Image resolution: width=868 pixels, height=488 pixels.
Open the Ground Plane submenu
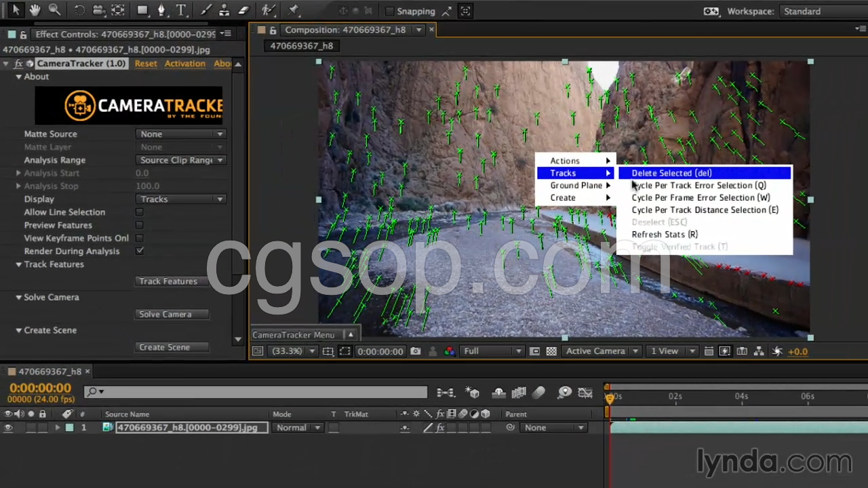pos(576,185)
